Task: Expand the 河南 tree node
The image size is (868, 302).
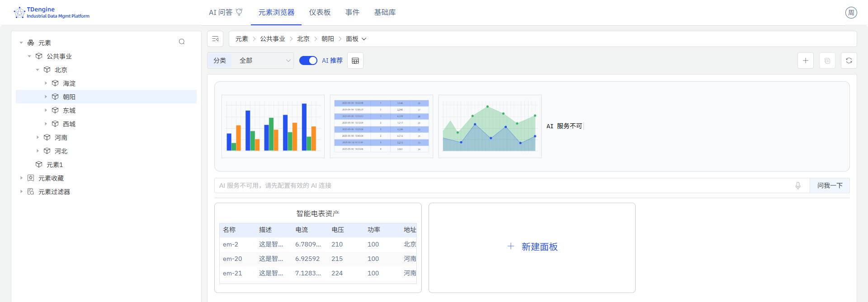Action: click(x=38, y=137)
